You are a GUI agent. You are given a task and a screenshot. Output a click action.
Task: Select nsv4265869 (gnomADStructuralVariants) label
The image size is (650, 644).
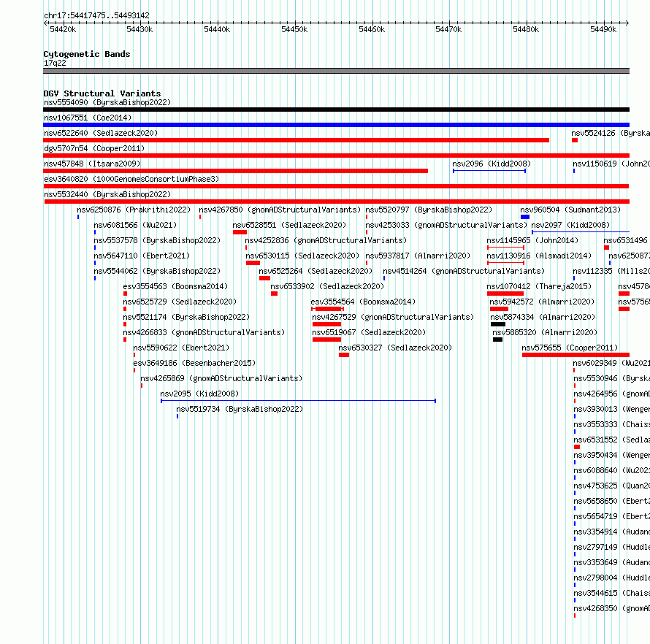[221, 378]
